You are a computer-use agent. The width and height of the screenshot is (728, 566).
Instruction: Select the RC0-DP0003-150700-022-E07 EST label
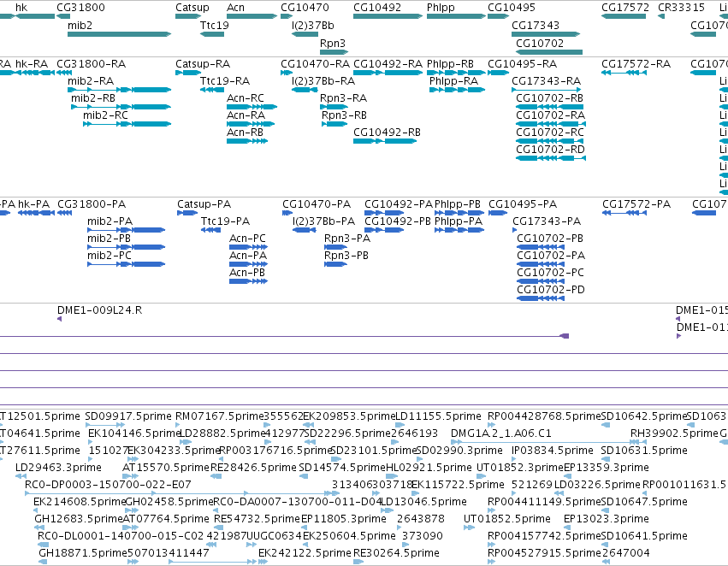click(x=108, y=485)
